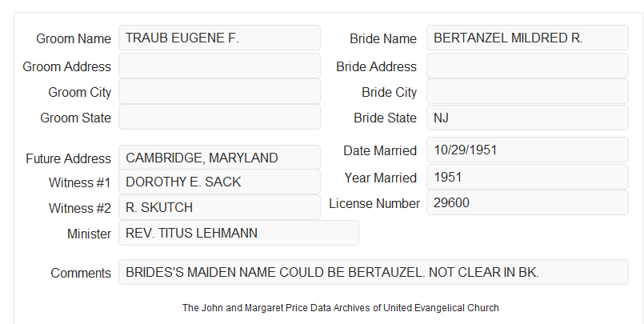Click the Future Address field
Image resolution: width=644 pixels, height=324 pixels.
[x=219, y=158]
